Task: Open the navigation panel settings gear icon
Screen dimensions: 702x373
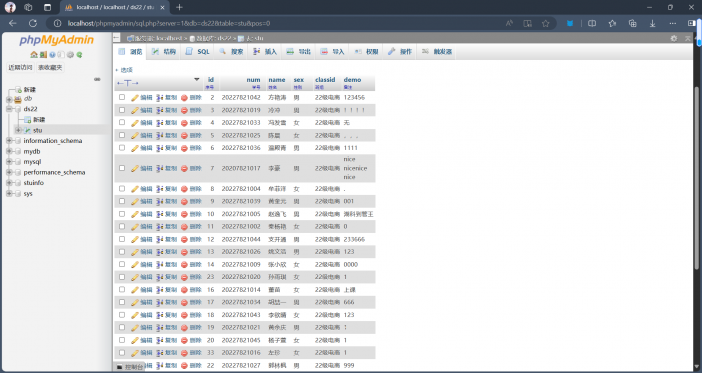Action: coord(70,55)
